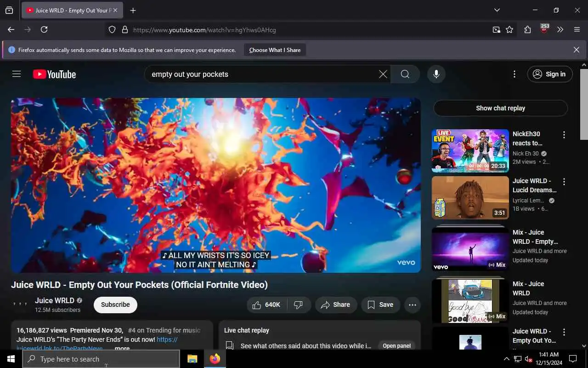Open uBlock extension icon showing 253
Viewport: 588px width, 368px height.
tap(544, 29)
